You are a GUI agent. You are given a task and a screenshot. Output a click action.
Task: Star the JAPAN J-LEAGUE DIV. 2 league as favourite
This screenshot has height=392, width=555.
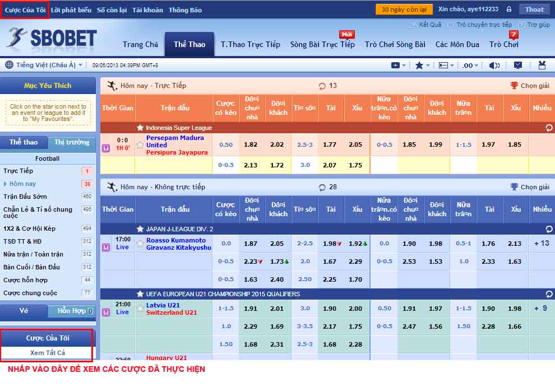(140, 228)
